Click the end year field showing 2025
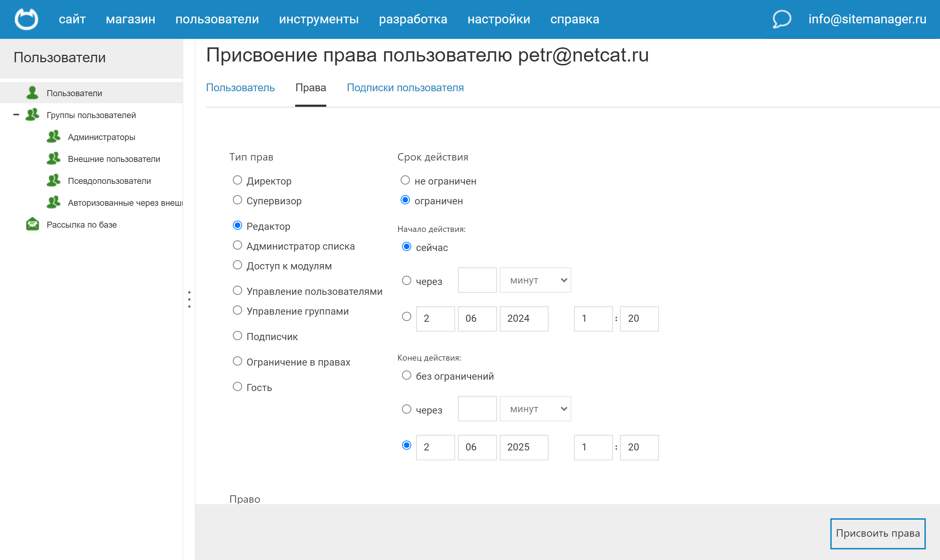The image size is (940, 560). pyautogui.click(x=523, y=447)
